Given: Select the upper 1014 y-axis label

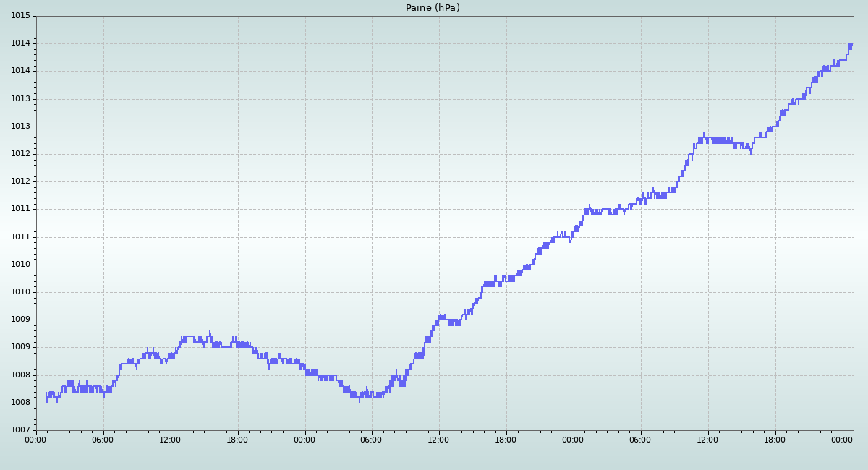Looking at the screenshot, I should coord(20,43).
